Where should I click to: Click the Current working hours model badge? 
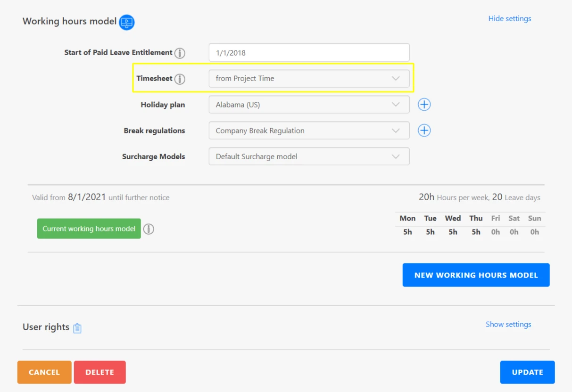click(x=89, y=229)
